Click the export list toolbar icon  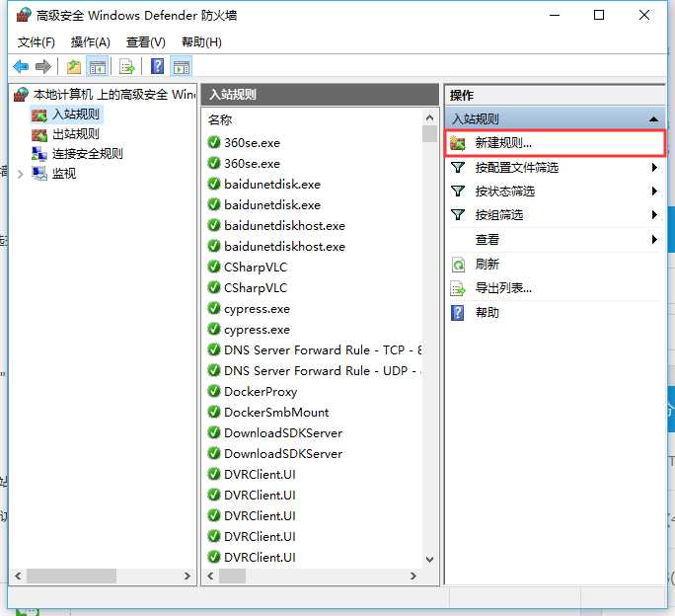pos(127,67)
